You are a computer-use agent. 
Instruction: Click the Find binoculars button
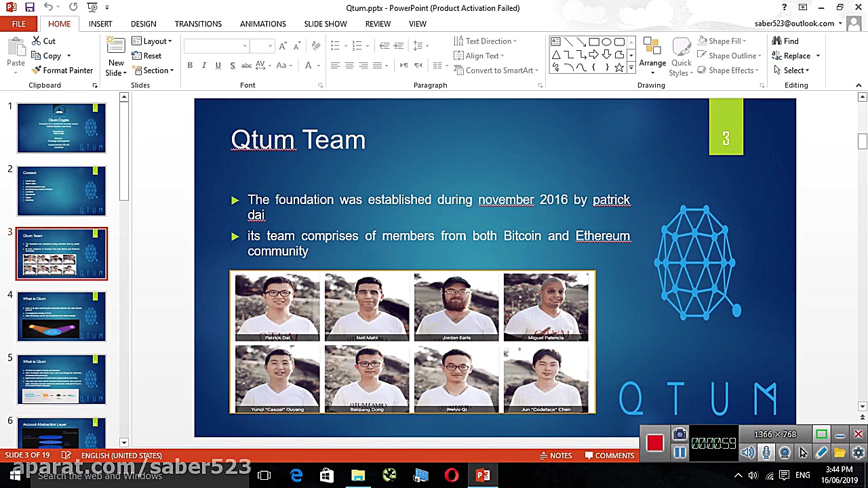(x=785, y=41)
